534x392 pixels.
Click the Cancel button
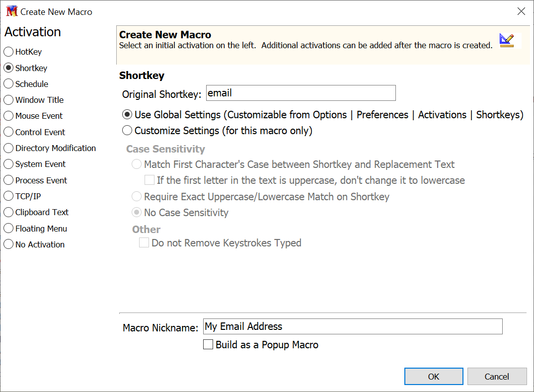497,377
